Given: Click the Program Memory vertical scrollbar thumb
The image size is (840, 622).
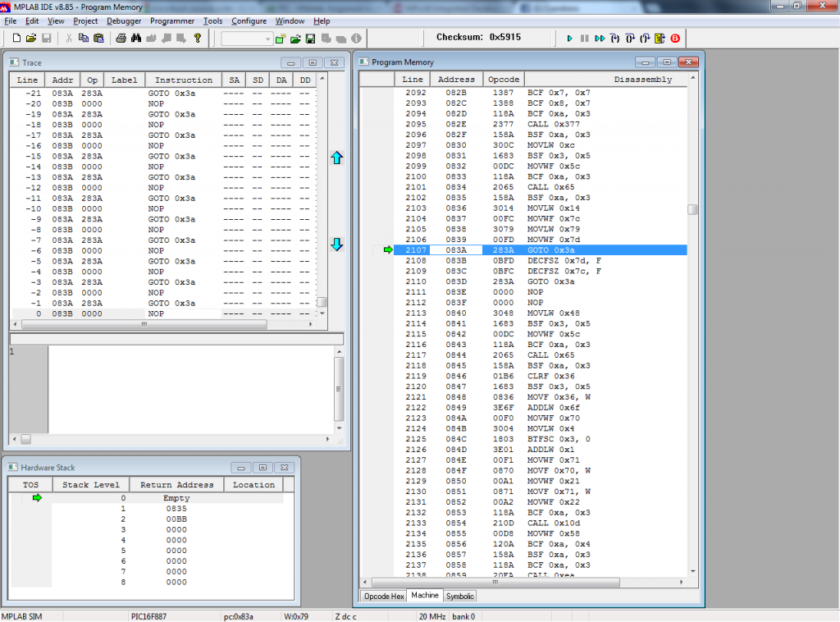Looking at the screenshot, I should [692, 209].
